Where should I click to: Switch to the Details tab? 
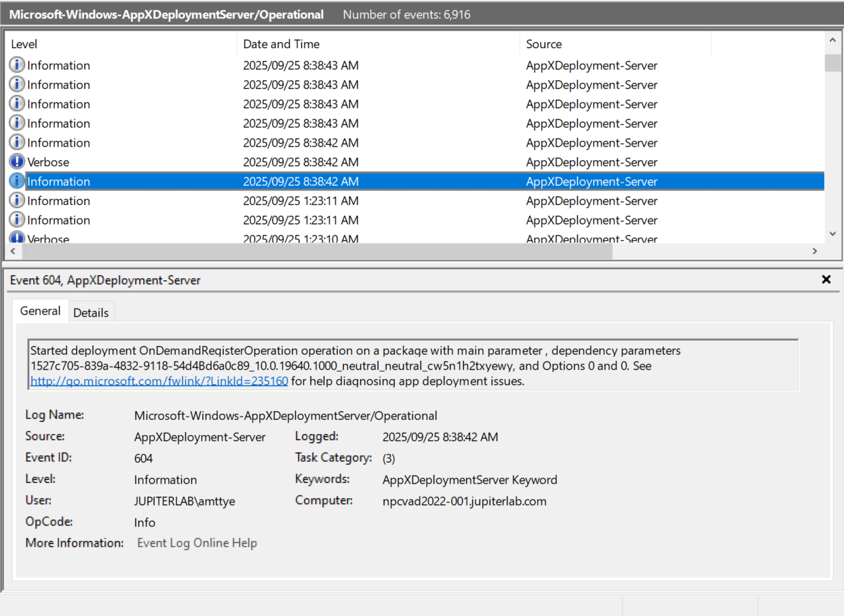(x=92, y=311)
